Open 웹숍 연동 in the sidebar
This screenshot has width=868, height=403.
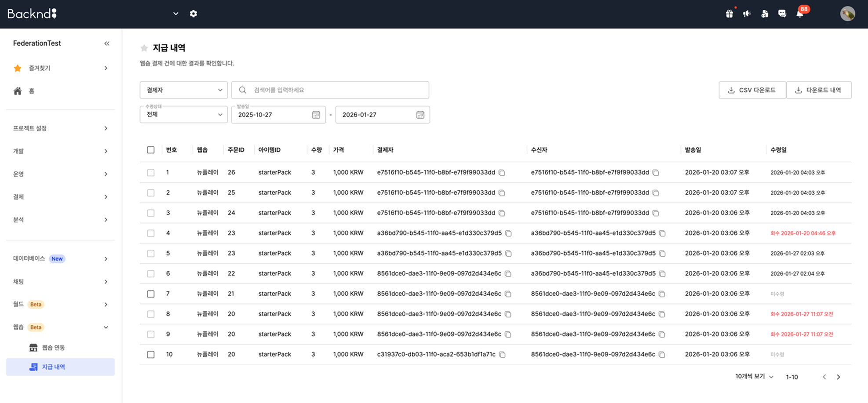53,348
